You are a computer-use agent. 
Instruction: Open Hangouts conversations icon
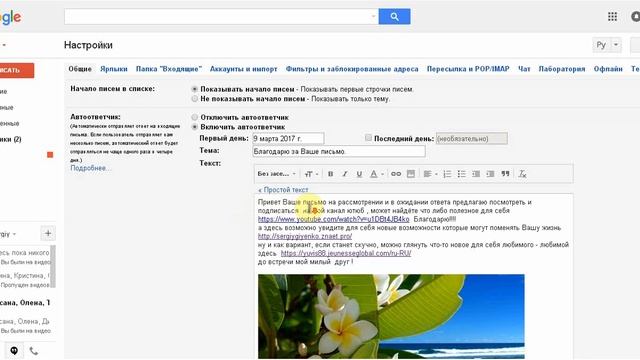pyautogui.click(x=14, y=351)
